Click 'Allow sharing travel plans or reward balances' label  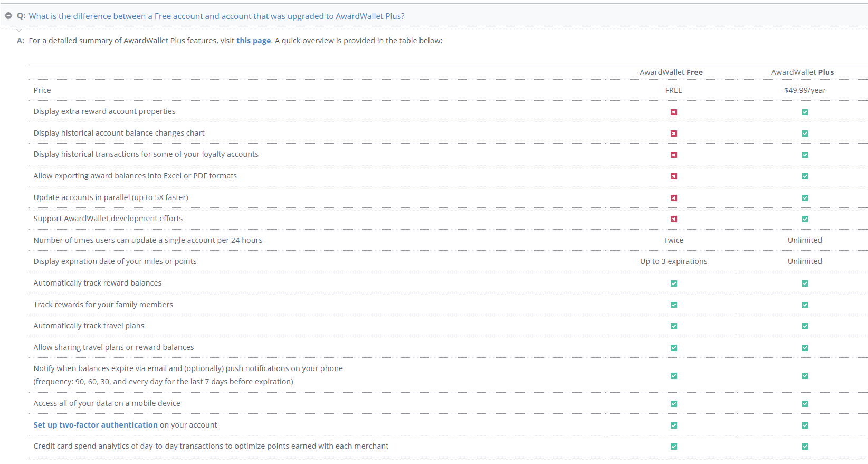113,347
